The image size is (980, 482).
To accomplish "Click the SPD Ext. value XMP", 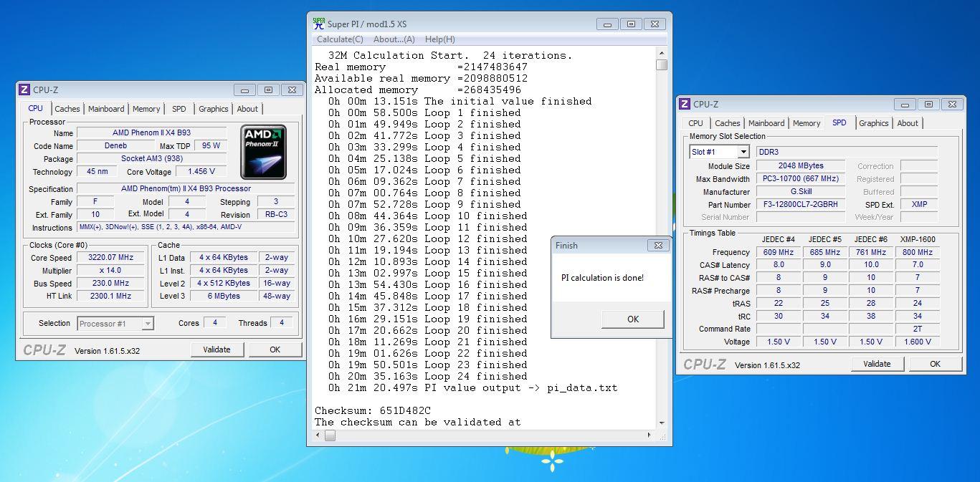I will [919, 205].
